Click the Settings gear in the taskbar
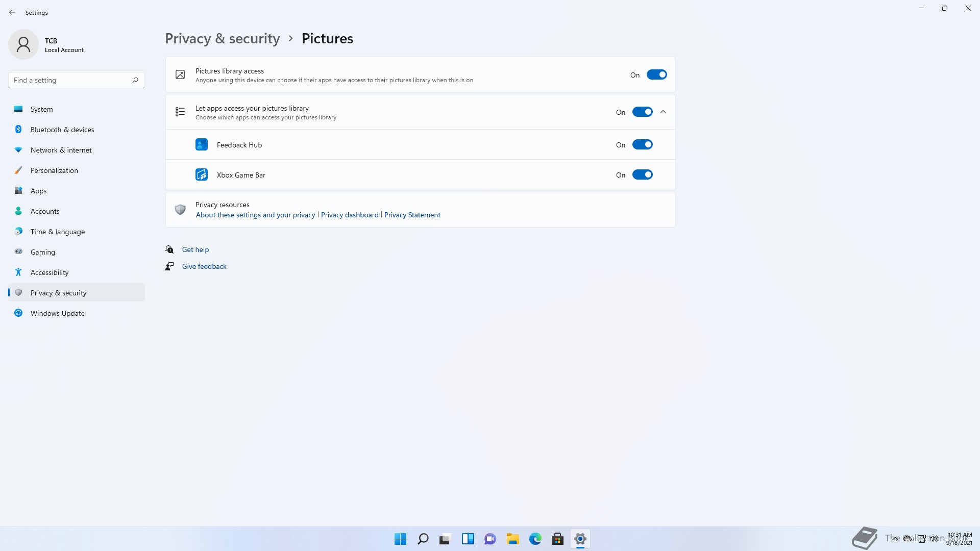This screenshot has width=980, height=551. [580, 539]
